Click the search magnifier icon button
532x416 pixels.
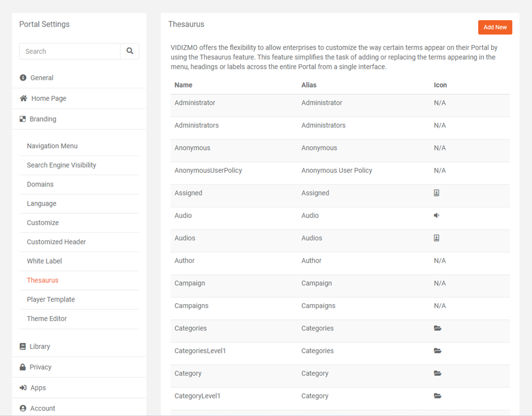click(x=130, y=51)
